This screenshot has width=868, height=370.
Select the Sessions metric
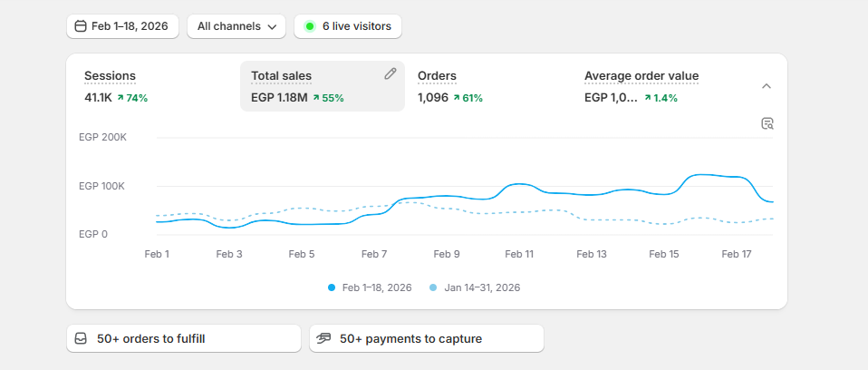pyautogui.click(x=110, y=76)
